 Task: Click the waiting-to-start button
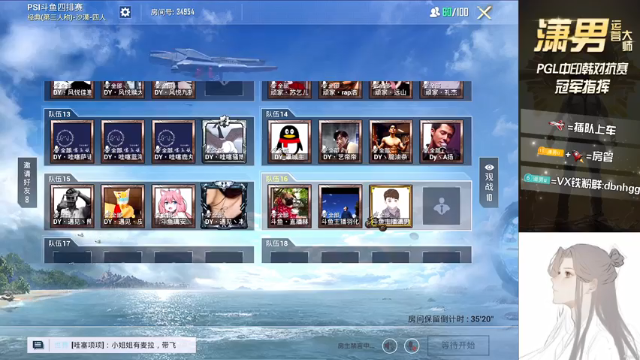(x=458, y=346)
